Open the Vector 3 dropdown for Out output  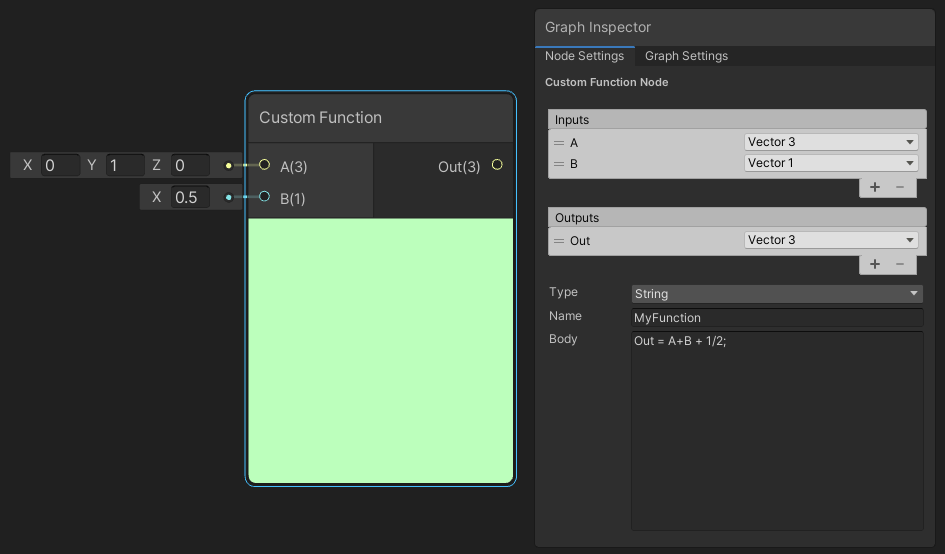pos(830,240)
